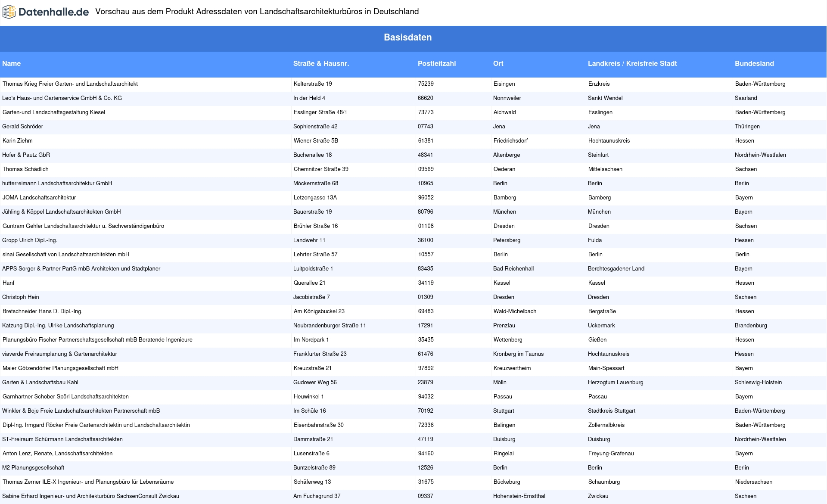Viewport: 827px width, 504px height.
Task: Select Jühling & Köppel Landschaftsarchitekten GmbH
Action: coord(62,212)
